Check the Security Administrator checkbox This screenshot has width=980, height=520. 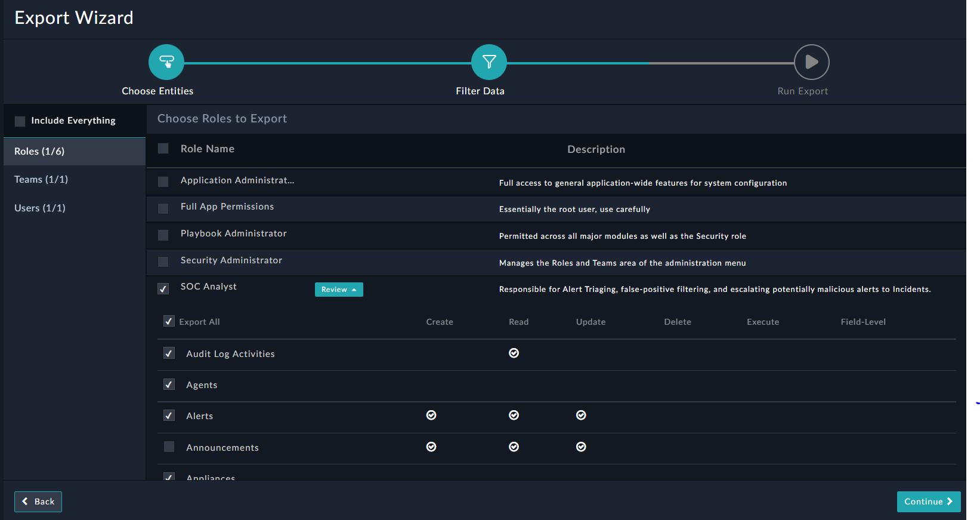[x=163, y=261]
